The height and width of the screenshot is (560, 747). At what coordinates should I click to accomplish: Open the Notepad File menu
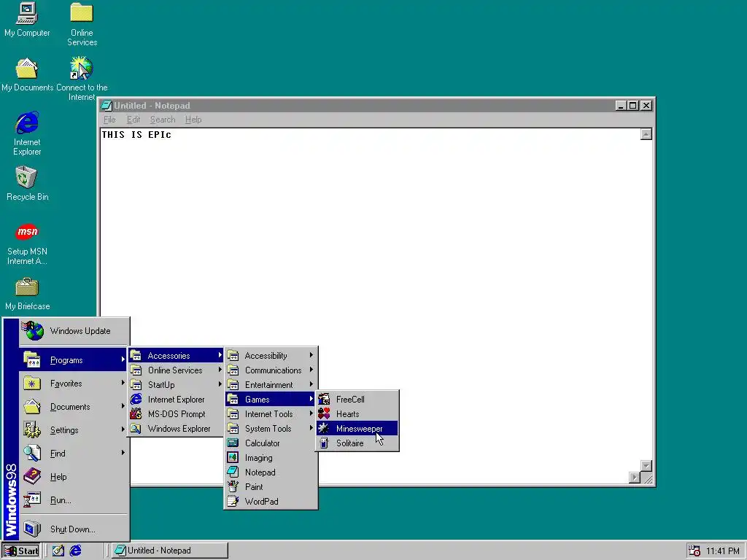[x=109, y=120]
